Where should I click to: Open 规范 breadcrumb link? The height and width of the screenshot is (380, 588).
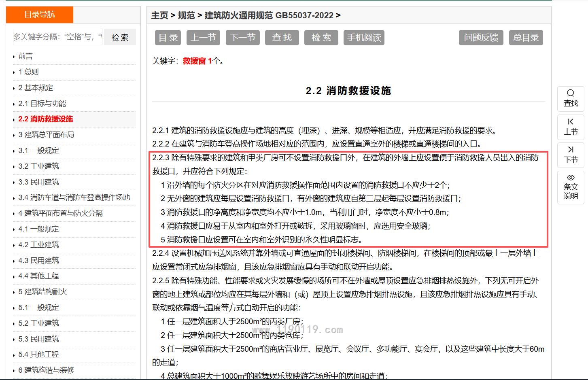(x=186, y=15)
